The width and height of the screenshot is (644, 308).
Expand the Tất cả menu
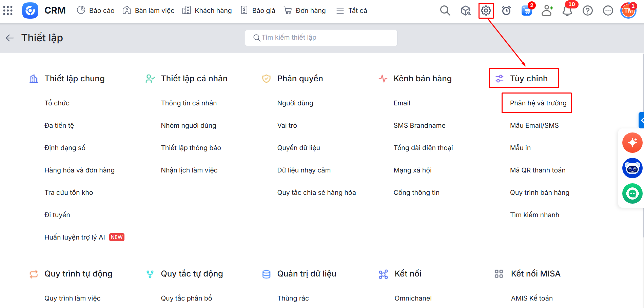pyautogui.click(x=352, y=11)
